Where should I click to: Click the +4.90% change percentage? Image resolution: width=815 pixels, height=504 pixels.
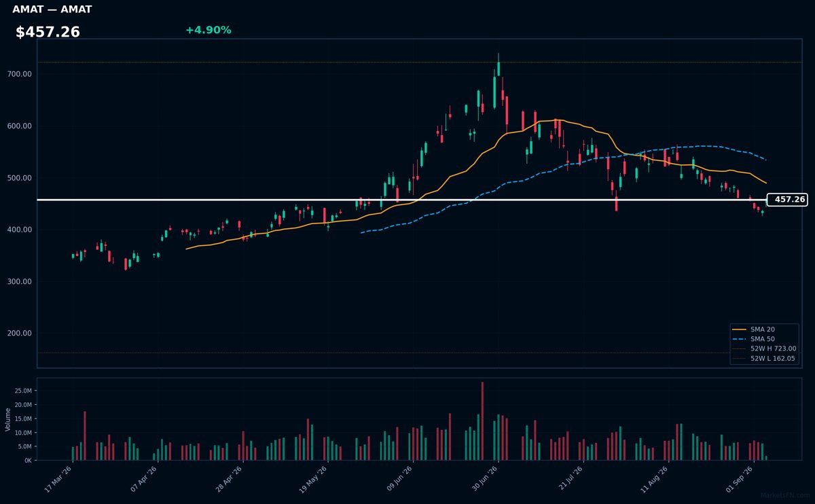tap(209, 30)
